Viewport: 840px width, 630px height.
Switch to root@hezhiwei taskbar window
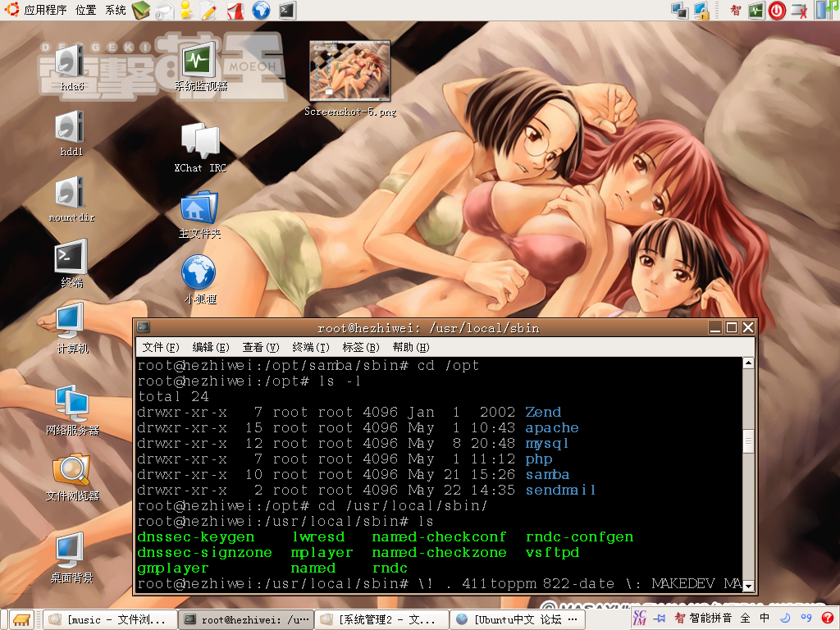[245, 620]
